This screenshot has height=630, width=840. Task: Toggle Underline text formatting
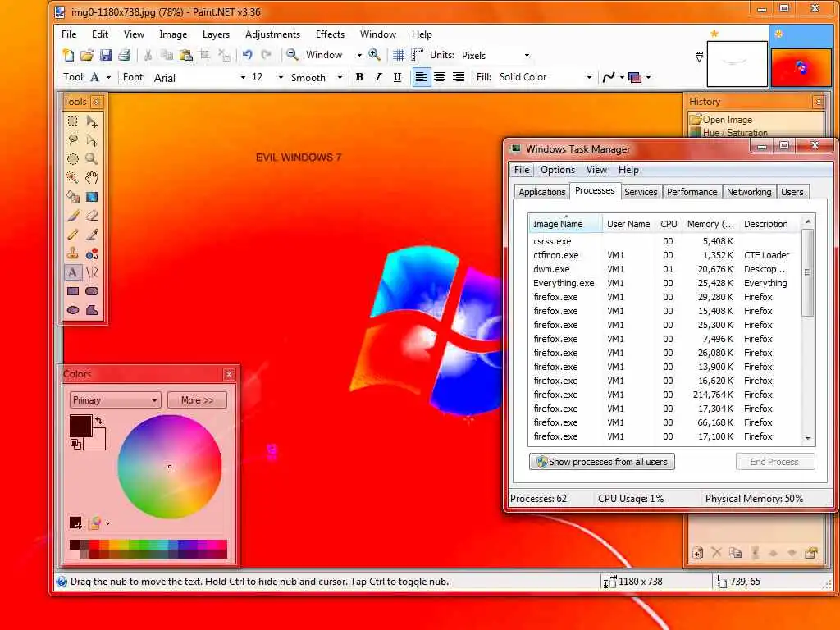click(x=397, y=77)
